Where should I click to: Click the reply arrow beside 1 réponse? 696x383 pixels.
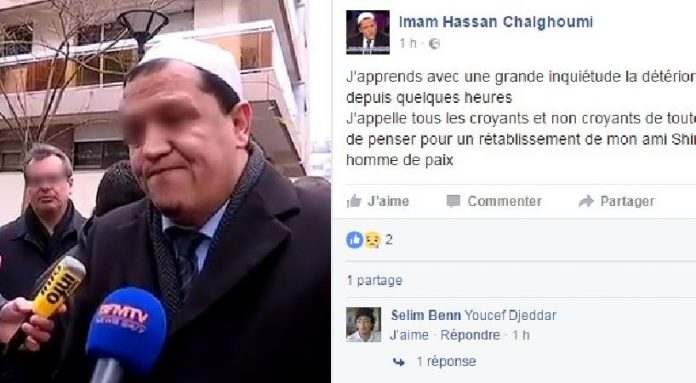(399, 362)
